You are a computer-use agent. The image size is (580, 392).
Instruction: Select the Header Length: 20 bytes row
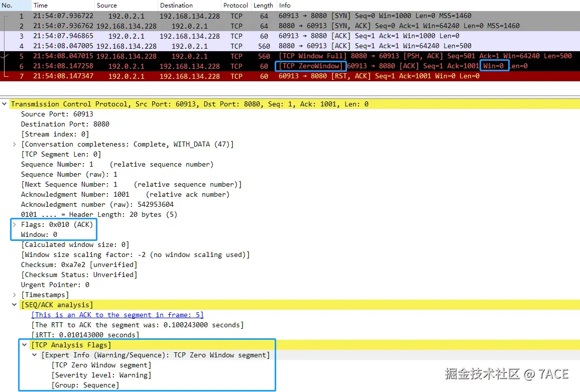click(x=99, y=214)
